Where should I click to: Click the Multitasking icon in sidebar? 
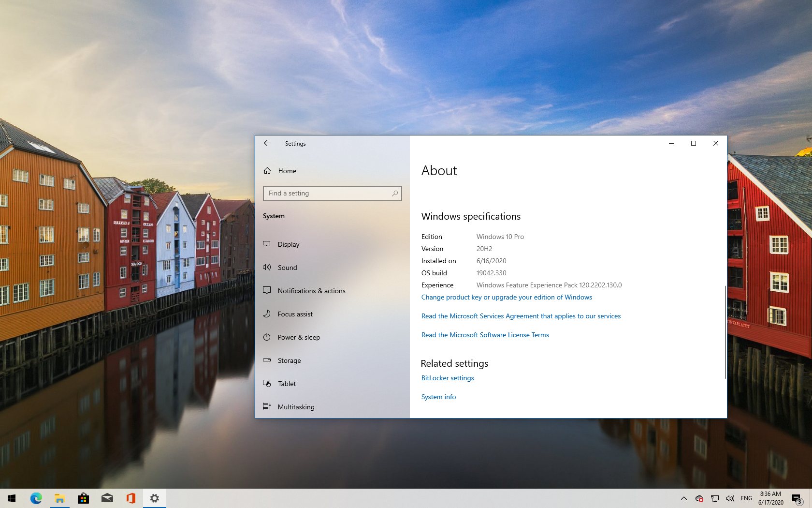[x=267, y=406]
